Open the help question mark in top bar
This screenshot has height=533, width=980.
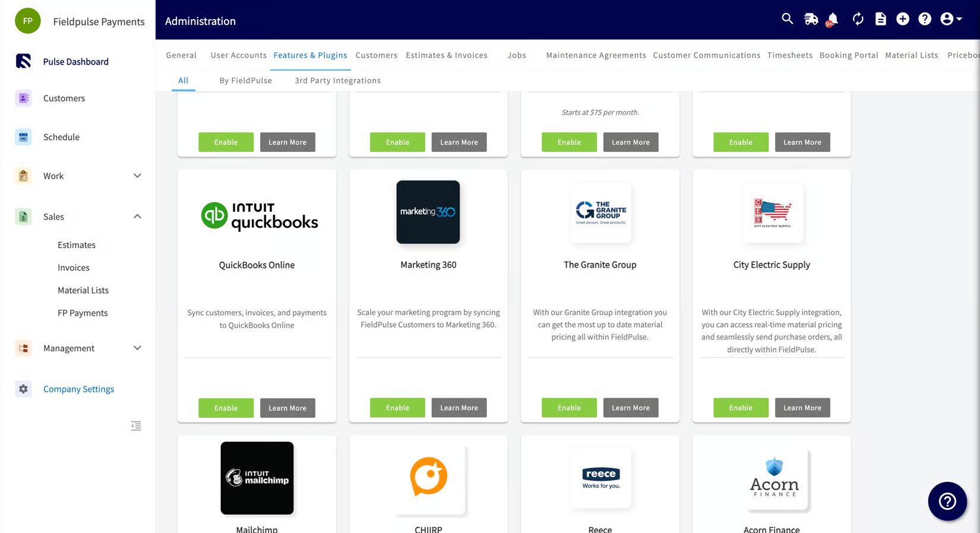tap(925, 19)
